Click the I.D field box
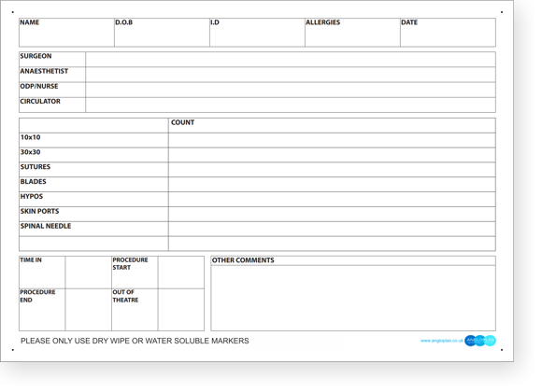The height and width of the screenshot is (392, 542). (257, 33)
